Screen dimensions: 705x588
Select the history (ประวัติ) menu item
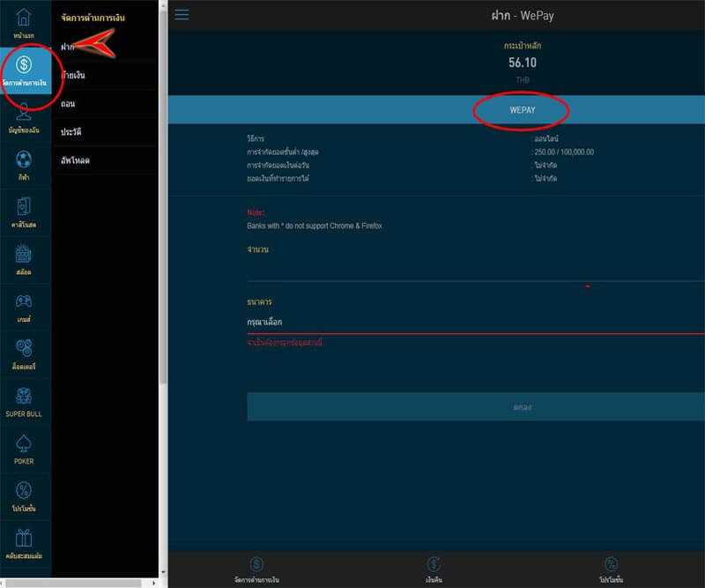coord(105,132)
